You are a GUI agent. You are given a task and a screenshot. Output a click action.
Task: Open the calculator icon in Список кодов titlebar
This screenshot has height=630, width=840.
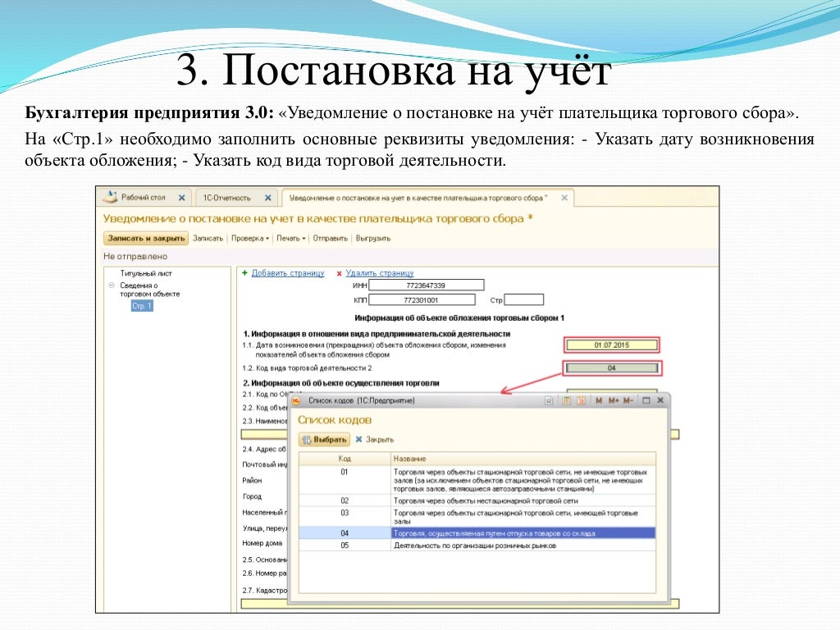click(566, 400)
